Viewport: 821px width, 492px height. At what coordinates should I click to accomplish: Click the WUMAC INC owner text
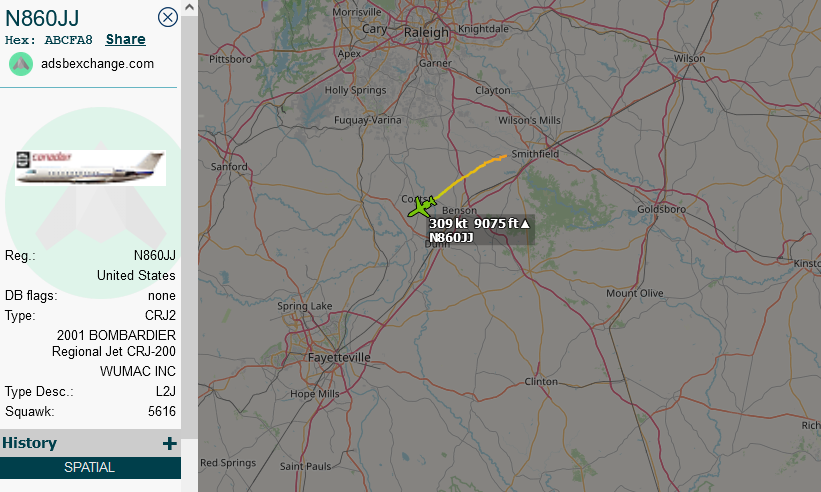[x=138, y=371]
